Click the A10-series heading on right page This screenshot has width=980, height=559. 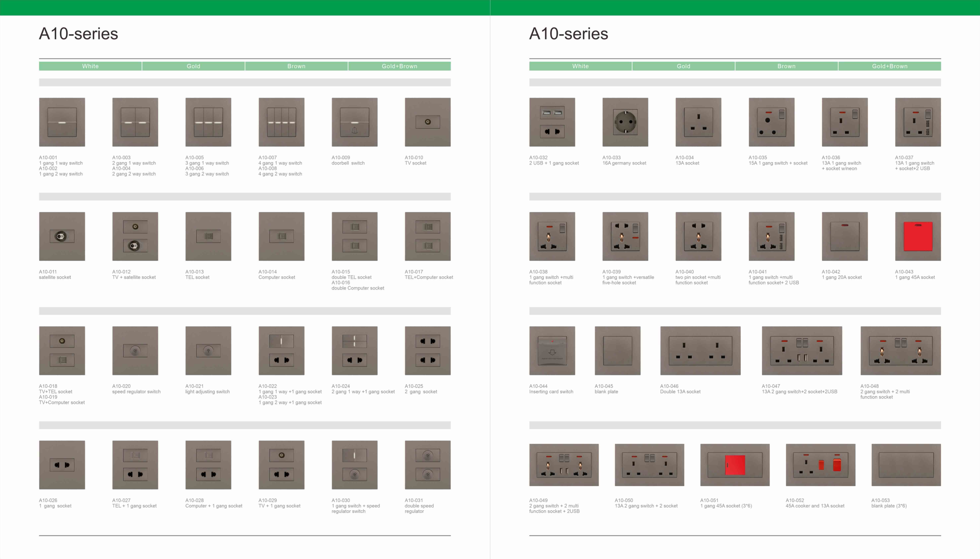569,34
